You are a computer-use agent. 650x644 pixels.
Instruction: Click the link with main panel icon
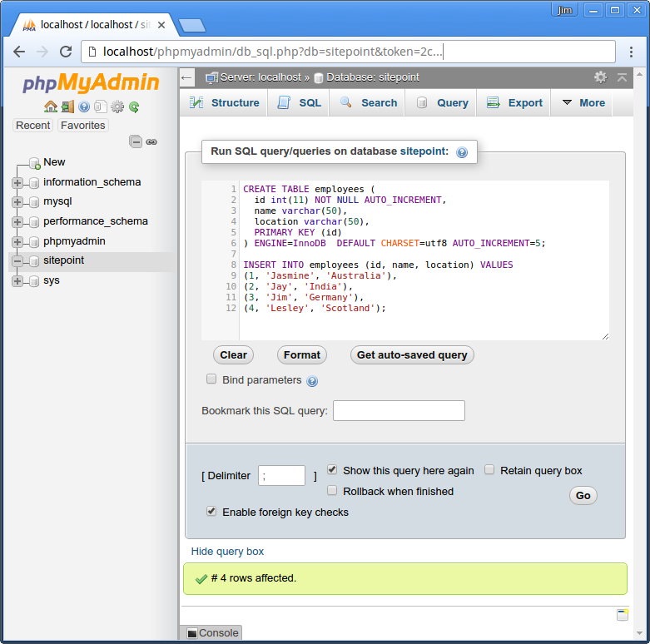(151, 141)
